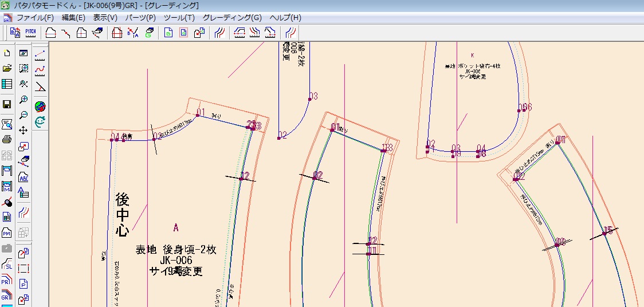Click the curve length measurement icon
This screenshot has width=644, height=307.
click(x=40, y=70)
